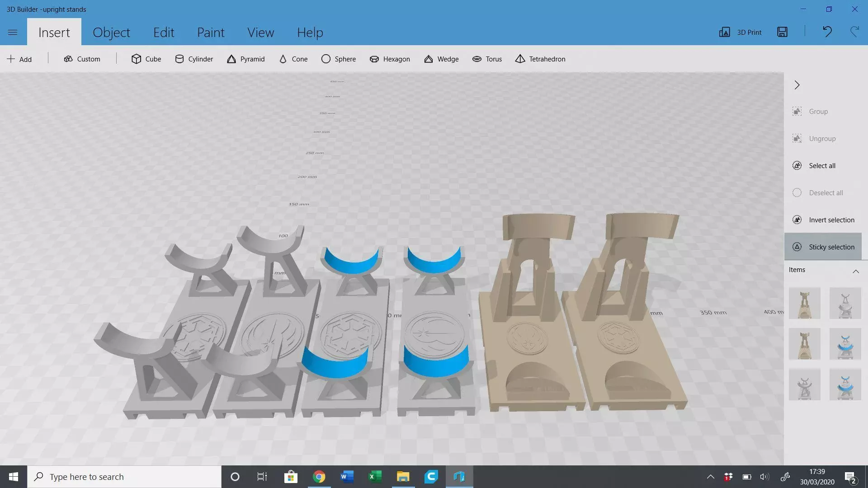Select the bottom-left grey stand thumbnail
Screen dimensions: 868x488
[805, 385]
